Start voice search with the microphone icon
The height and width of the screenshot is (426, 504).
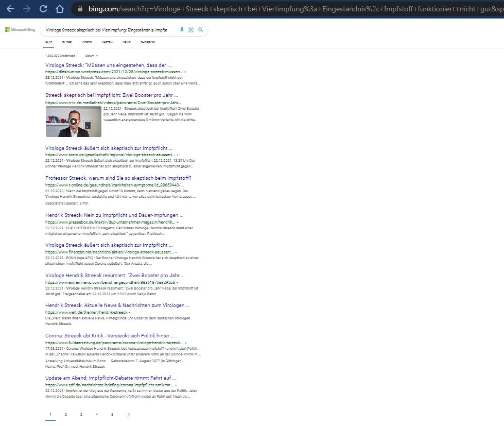182,30
